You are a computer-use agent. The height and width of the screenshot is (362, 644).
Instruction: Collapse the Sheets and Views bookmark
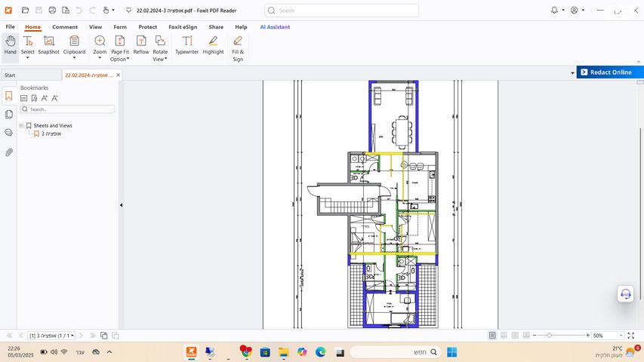[x=21, y=126]
